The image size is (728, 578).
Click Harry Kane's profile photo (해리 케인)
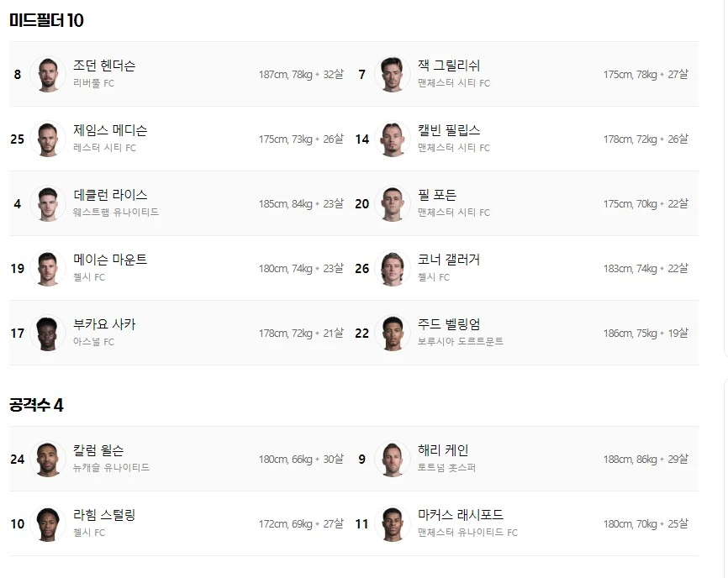(x=392, y=460)
